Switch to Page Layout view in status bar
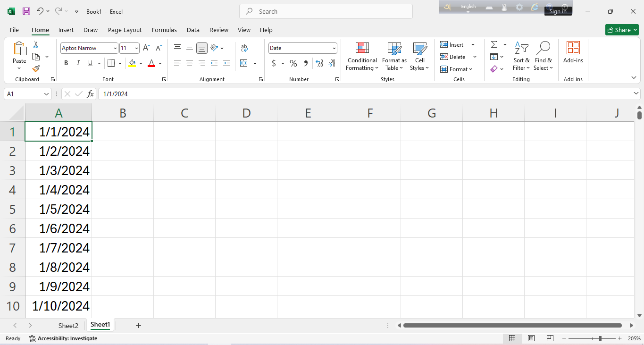The image size is (644, 345). [x=531, y=338]
